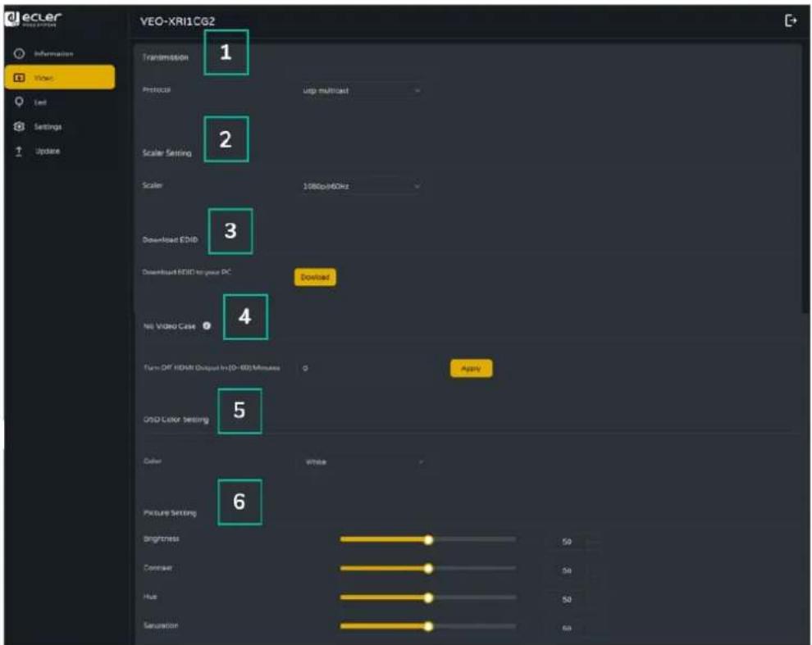
Task: Click the Download EDID section heading
Action: (170, 239)
